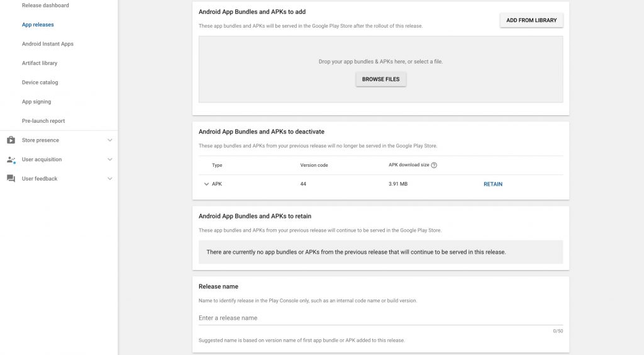Click RETAIN for APK version 44
This screenshot has height=355, width=644.
493,184
